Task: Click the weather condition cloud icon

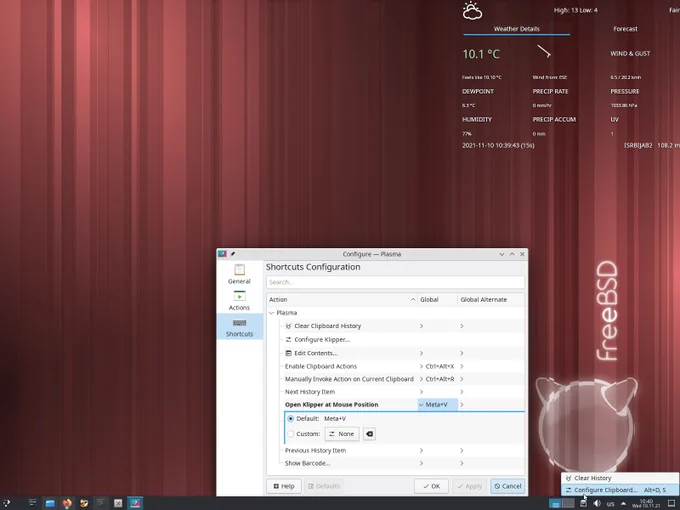Action: 472,11
